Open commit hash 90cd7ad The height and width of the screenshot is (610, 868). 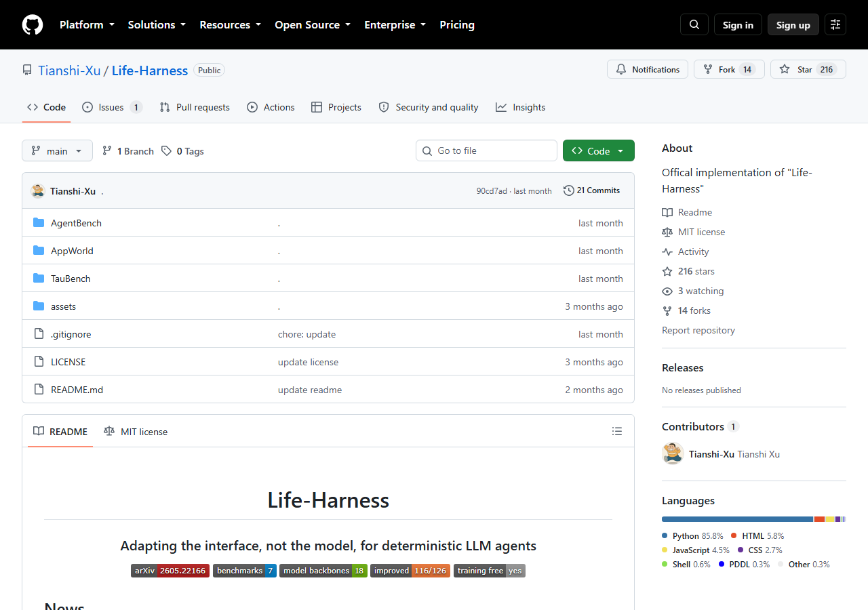[492, 191]
